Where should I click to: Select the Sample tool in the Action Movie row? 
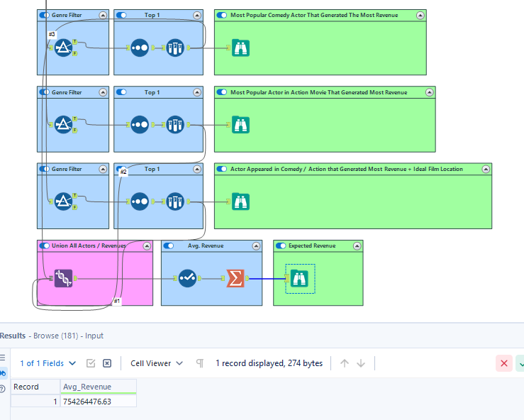point(175,125)
